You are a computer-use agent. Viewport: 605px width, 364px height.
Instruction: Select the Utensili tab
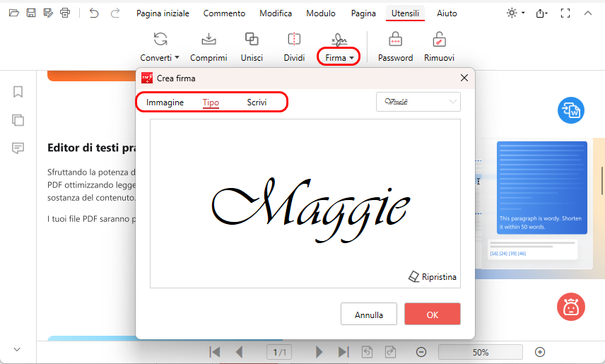click(x=405, y=13)
